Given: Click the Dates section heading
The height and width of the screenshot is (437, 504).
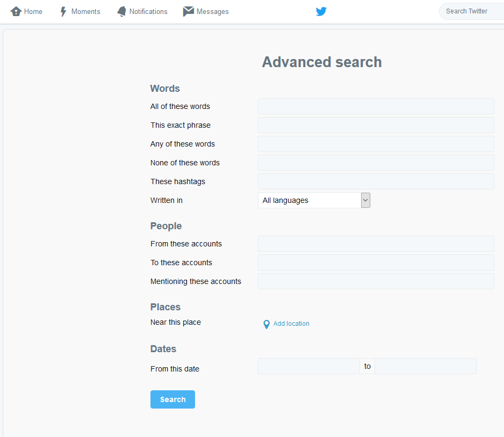Looking at the screenshot, I should point(163,349).
